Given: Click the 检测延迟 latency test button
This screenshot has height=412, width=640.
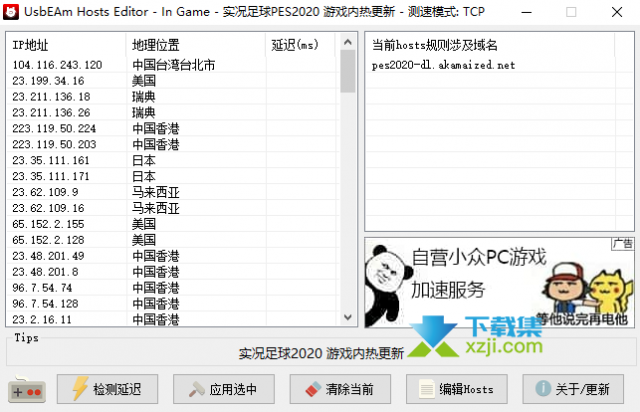Looking at the screenshot, I should (x=107, y=389).
